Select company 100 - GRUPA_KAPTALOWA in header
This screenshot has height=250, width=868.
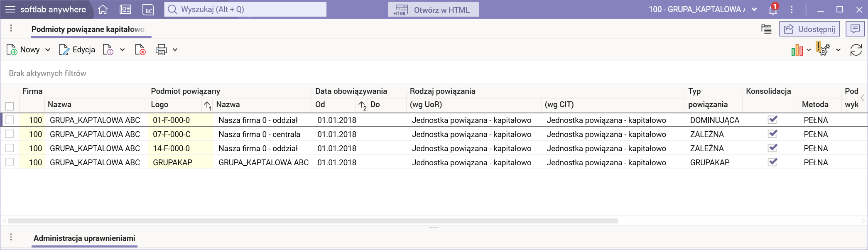[x=696, y=9]
